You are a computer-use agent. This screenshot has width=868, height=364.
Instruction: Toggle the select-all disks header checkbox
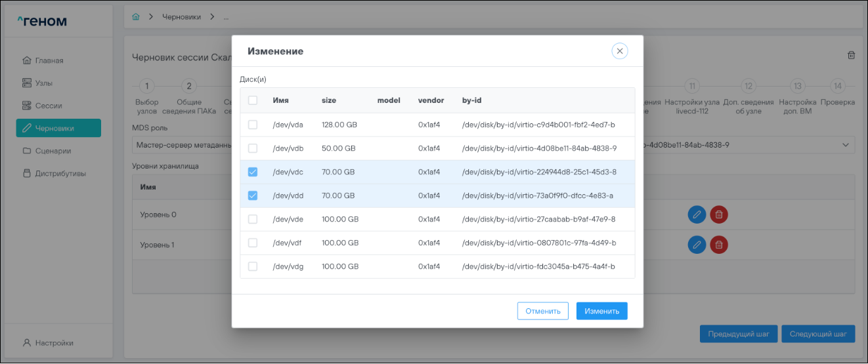tap(253, 100)
